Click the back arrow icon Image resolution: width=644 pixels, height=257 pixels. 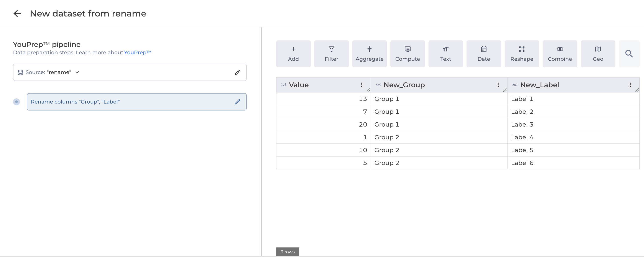point(17,13)
